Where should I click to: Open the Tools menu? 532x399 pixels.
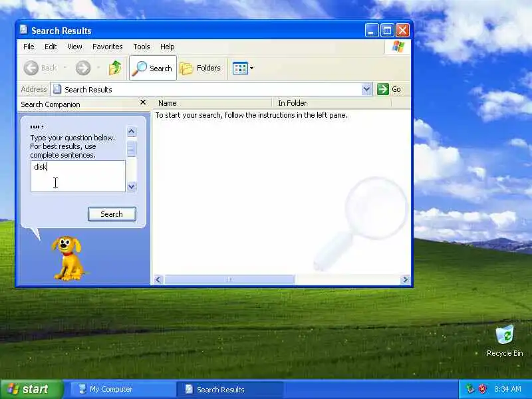click(x=142, y=47)
